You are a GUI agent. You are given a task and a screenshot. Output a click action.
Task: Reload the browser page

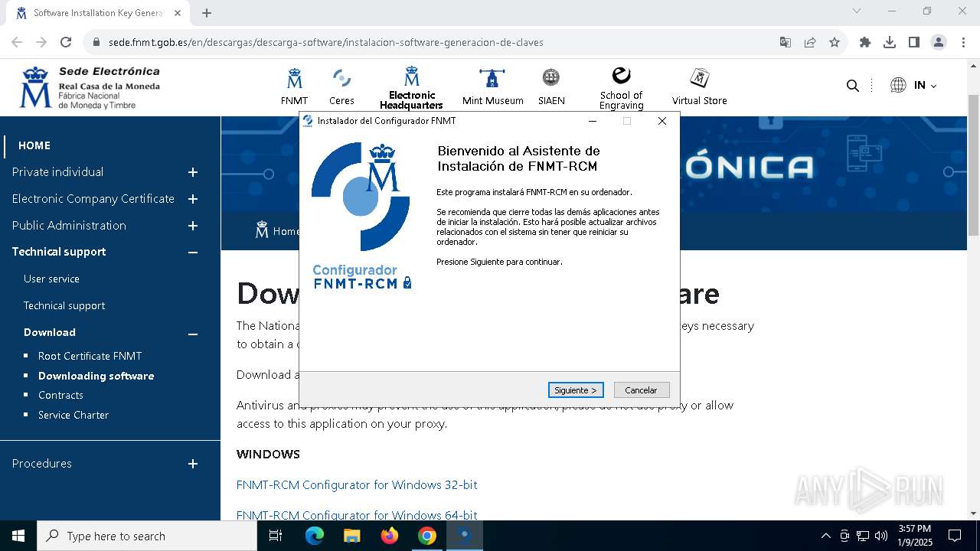(x=66, y=42)
